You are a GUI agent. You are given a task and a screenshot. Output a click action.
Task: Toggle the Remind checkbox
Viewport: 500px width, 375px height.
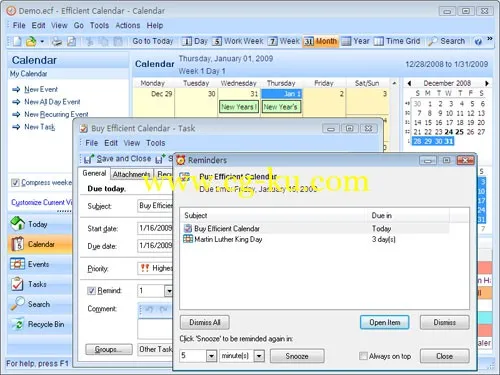click(91, 291)
